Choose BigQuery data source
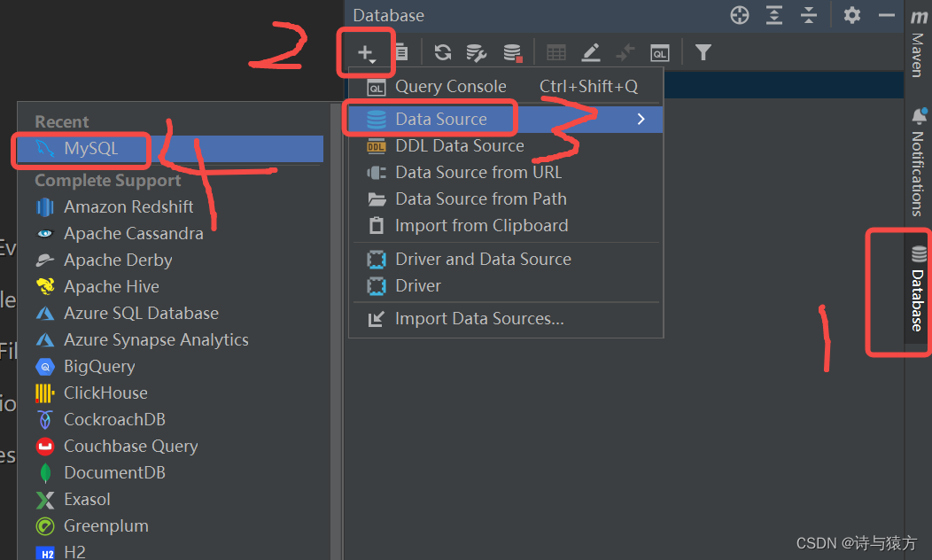932x560 pixels. pos(171,367)
